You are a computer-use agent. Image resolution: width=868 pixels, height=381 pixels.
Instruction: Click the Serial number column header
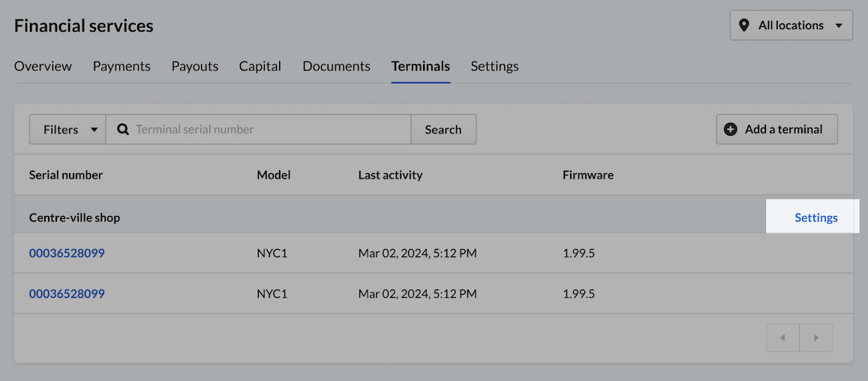(66, 175)
